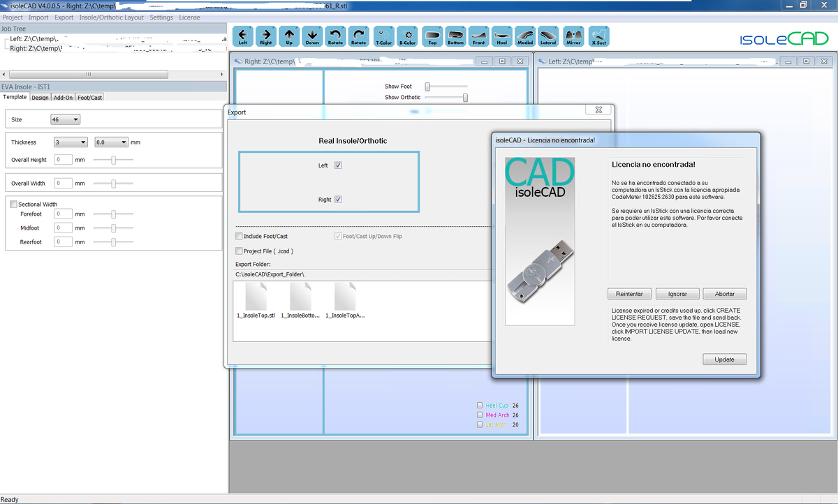Open the B-Color tool

pos(408,36)
